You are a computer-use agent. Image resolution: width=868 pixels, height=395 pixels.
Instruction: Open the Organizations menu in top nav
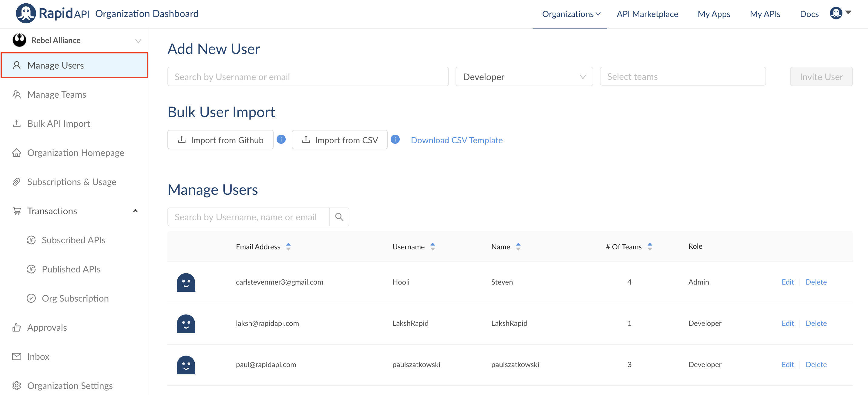(571, 14)
